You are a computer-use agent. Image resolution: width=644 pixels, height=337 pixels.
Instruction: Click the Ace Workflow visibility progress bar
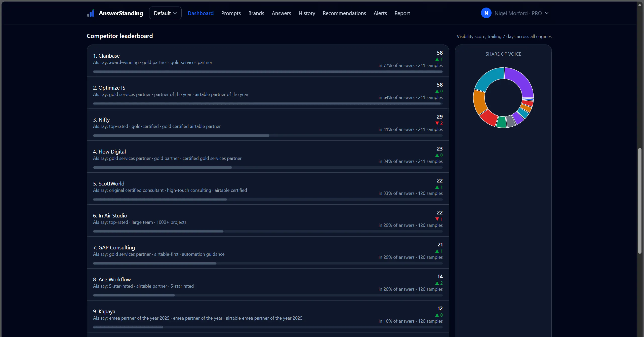(x=268, y=295)
